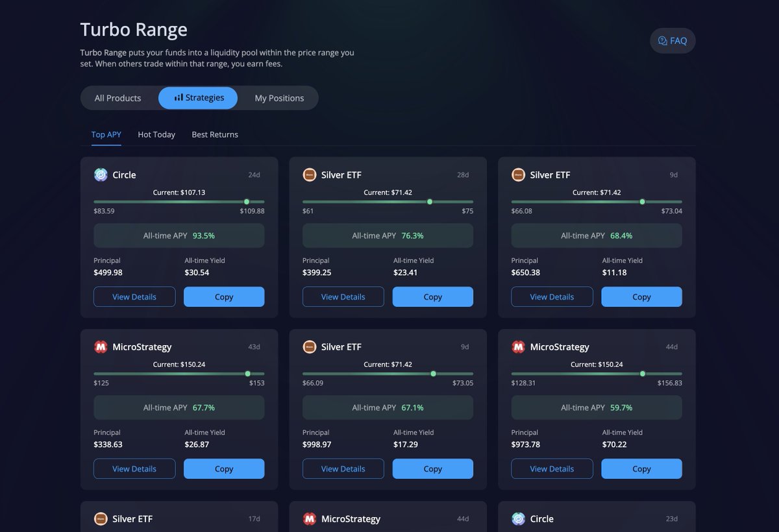This screenshot has width=779, height=532.
Task: Click the all-time yield value $11.18
Action: click(x=614, y=272)
